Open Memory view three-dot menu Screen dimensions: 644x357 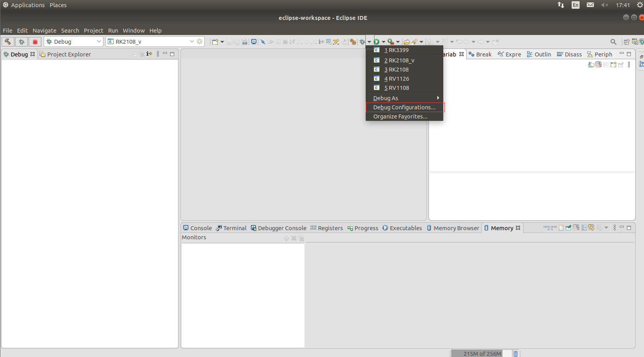coord(615,228)
